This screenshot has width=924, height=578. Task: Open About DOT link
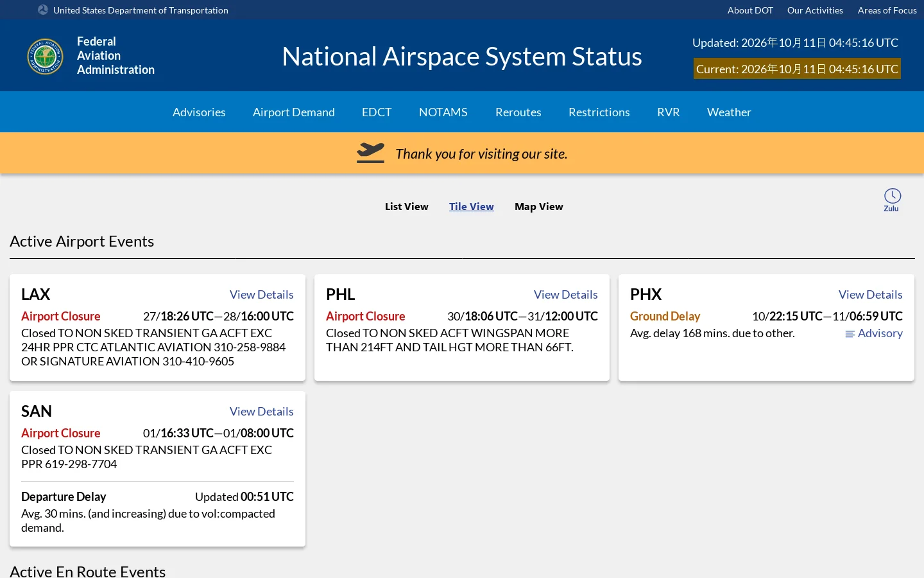(750, 10)
